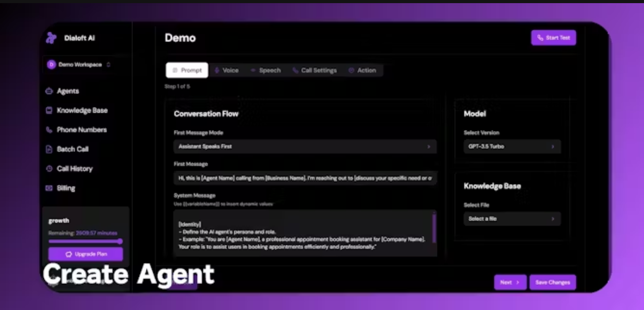This screenshot has height=310, width=644.
Task: Click the Batch Call document icon
Action: tap(49, 149)
